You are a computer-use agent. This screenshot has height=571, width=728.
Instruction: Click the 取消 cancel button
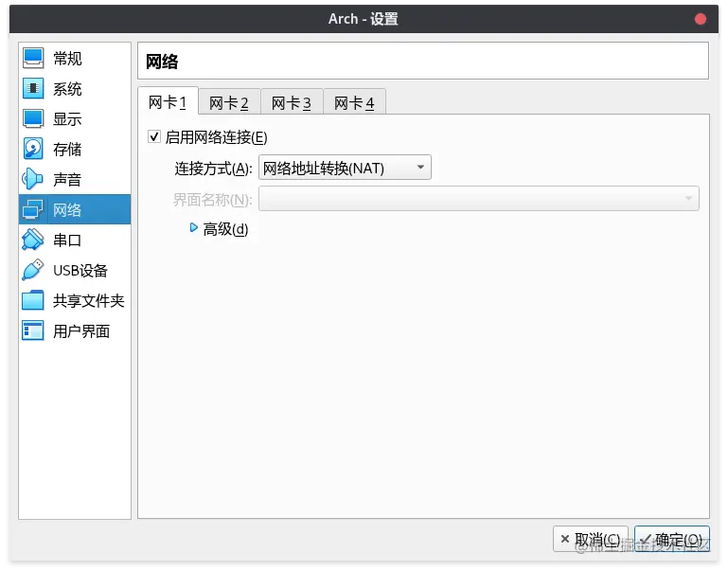pyautogui.click(x=590, y=539)
